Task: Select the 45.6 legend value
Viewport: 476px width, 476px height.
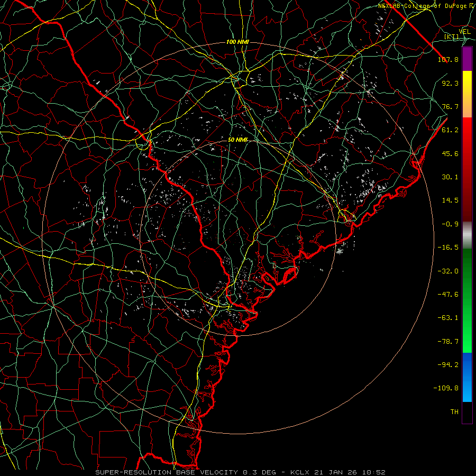Action: click(450, 153)
